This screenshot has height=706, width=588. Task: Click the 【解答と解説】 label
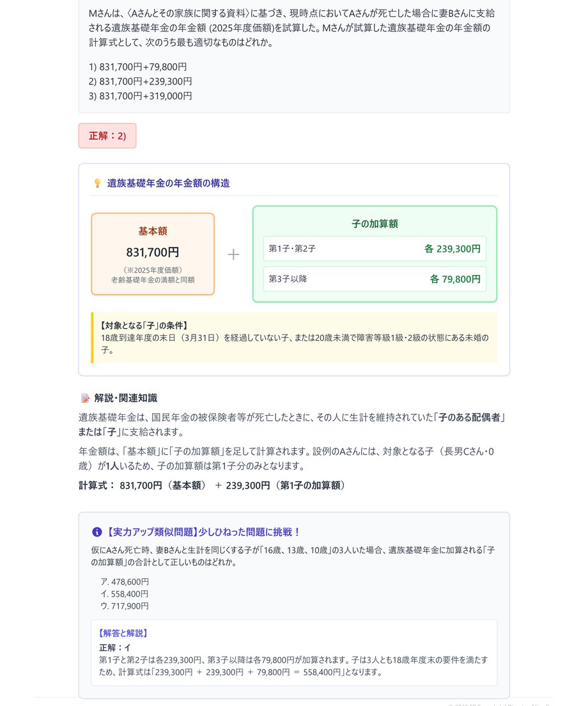pyautogui.click(x=123, y=633)
